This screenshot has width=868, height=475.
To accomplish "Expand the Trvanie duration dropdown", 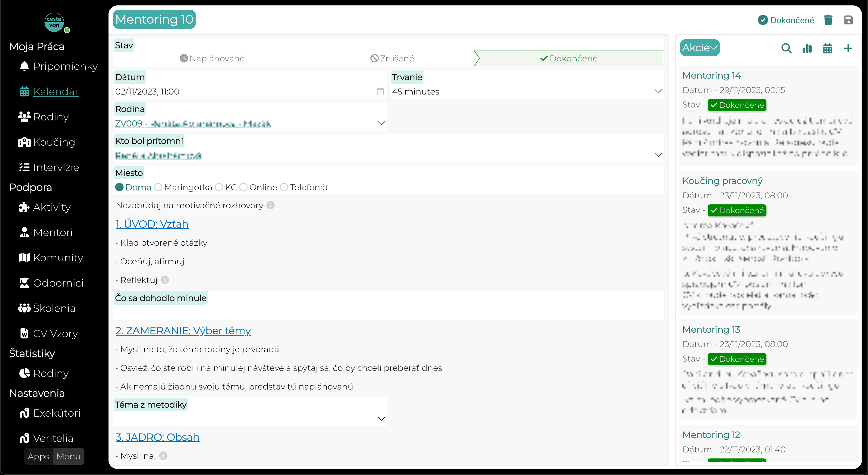I will coord(527,92).
